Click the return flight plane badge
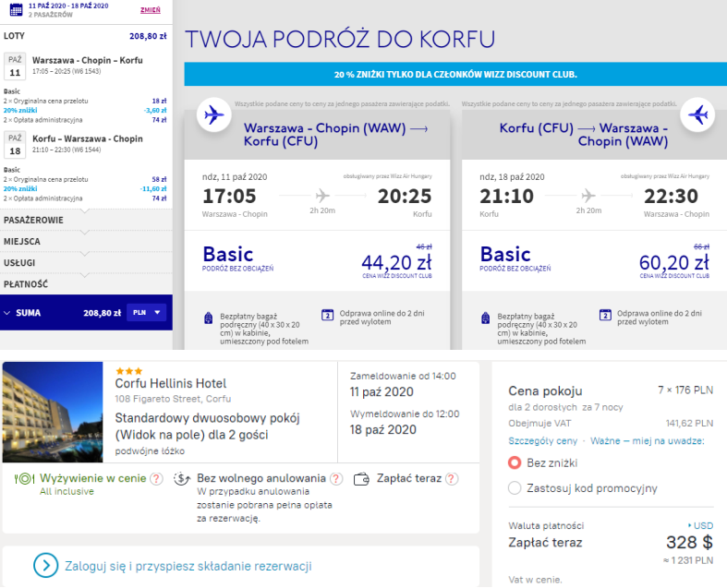The width and height of the screenshot is (727, 588). [697, 114]
